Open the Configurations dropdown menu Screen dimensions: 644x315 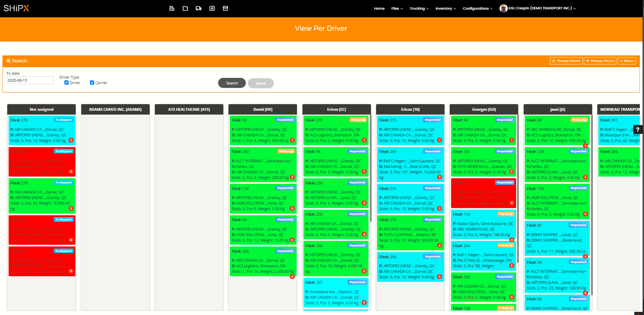pyautogui.click(x=477, y=9)
